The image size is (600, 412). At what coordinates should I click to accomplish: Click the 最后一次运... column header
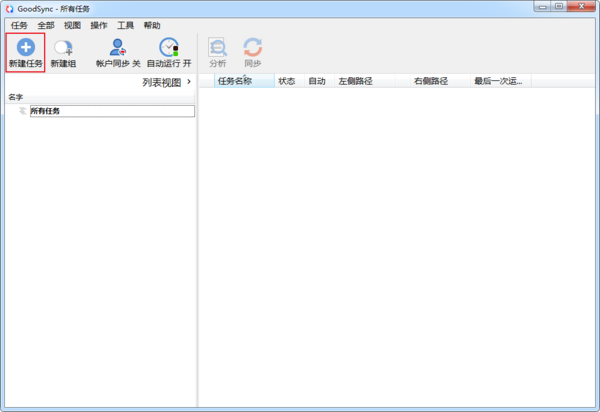click(x=498, y=81)
